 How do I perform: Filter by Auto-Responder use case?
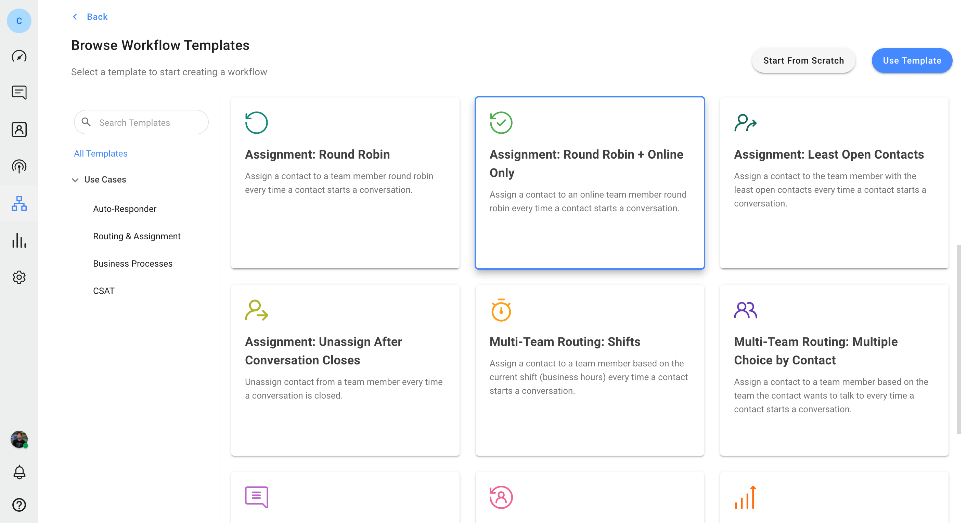click(125, 209)
